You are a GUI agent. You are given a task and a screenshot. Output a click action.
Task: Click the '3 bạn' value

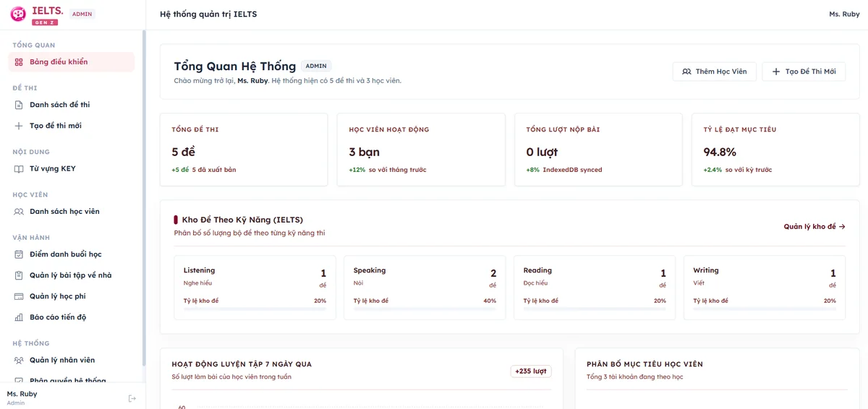[365, 152]
